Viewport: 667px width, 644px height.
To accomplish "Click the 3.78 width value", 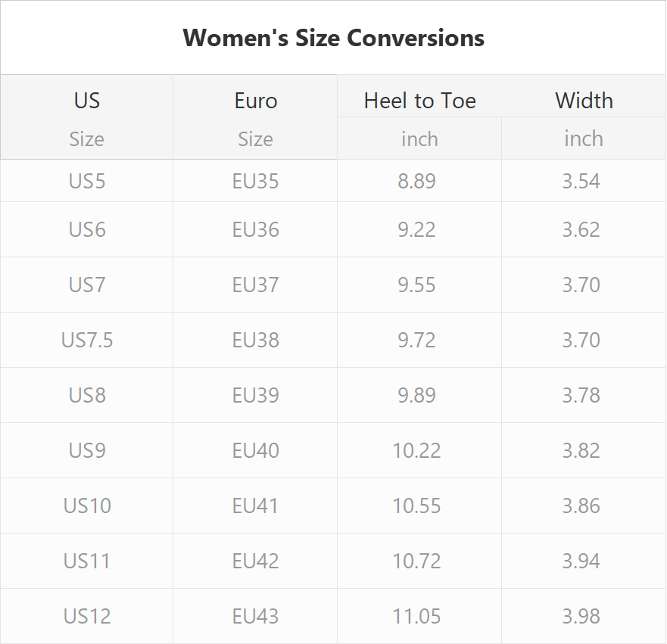I will coord(581,395).
